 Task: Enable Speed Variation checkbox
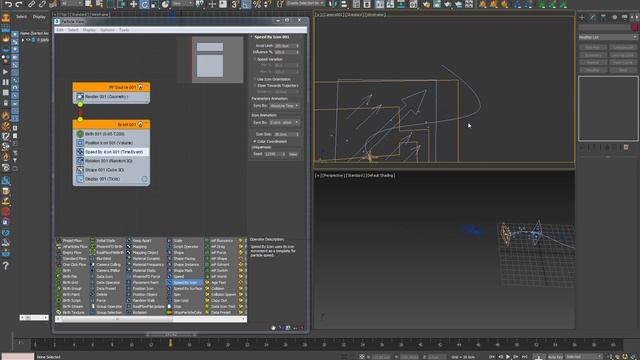pos(255,59)
